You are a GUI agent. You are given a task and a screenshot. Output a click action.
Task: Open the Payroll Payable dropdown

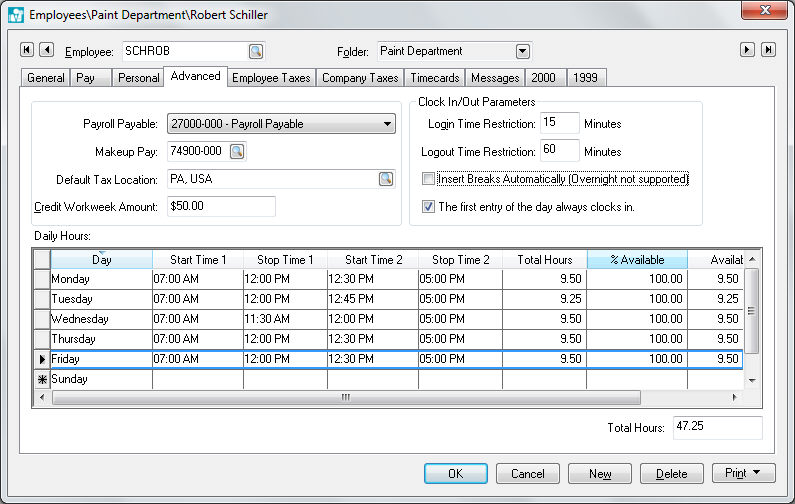tap(388, 124)
